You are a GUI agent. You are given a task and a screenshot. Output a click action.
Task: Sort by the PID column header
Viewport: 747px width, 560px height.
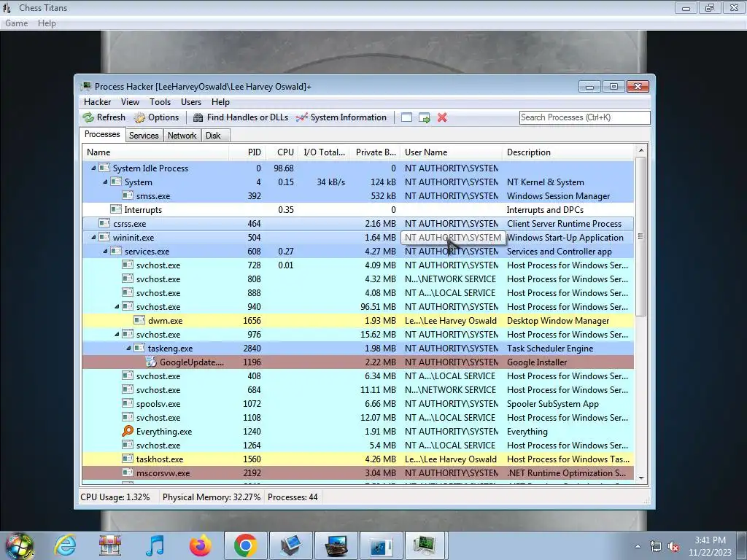247,152
